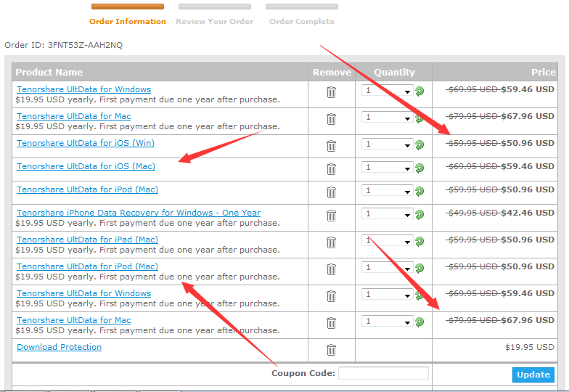The width and height of the screenshot is (569, 392).
Task: Expand quantity selector for last UltData for Mac
Action: coord(388,321)
